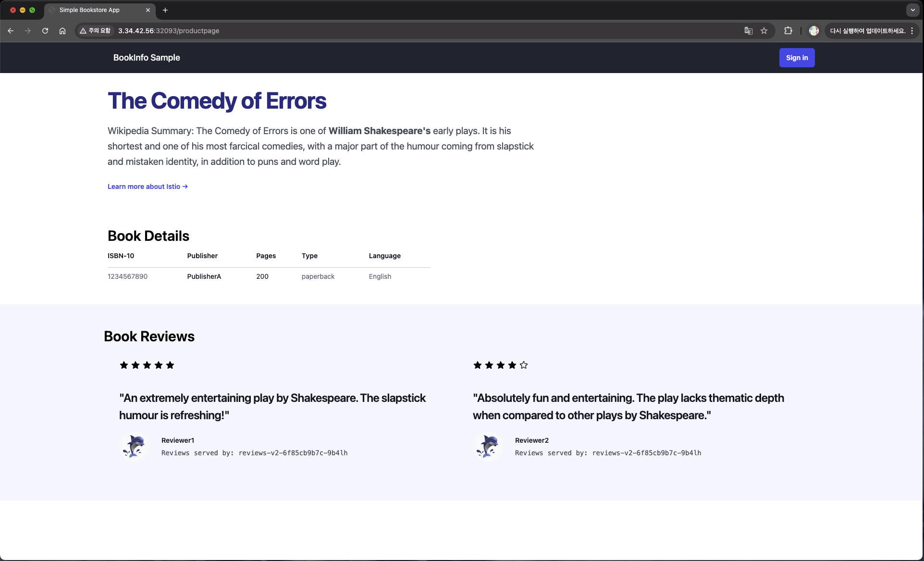Close the Simple Bookstore App tab
The height and width of the screenshot is (561, 924).
148,10
